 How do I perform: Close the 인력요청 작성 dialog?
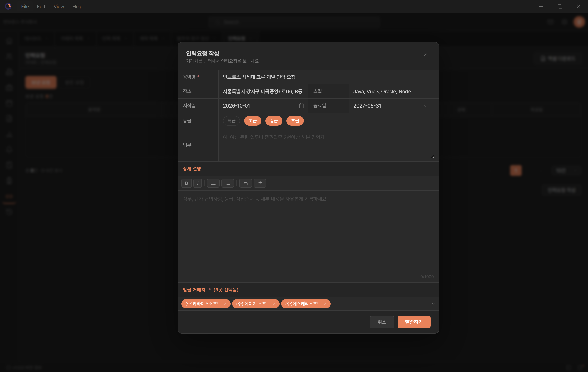[426, 54]
